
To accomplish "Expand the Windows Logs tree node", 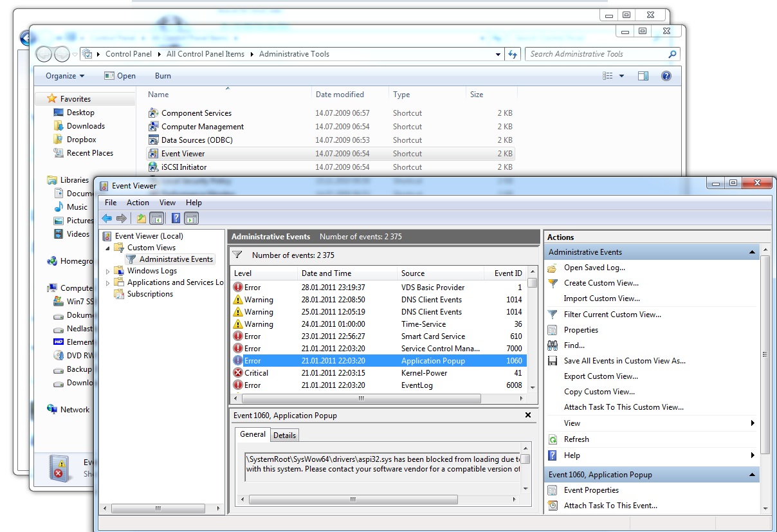I will [108, 271].
